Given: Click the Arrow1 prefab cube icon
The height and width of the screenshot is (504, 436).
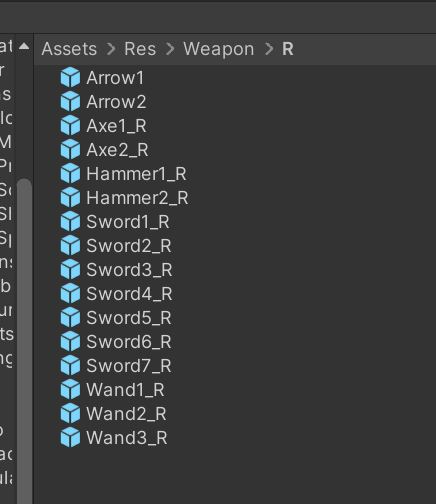Looking at the screenshot, I should 70,77.
